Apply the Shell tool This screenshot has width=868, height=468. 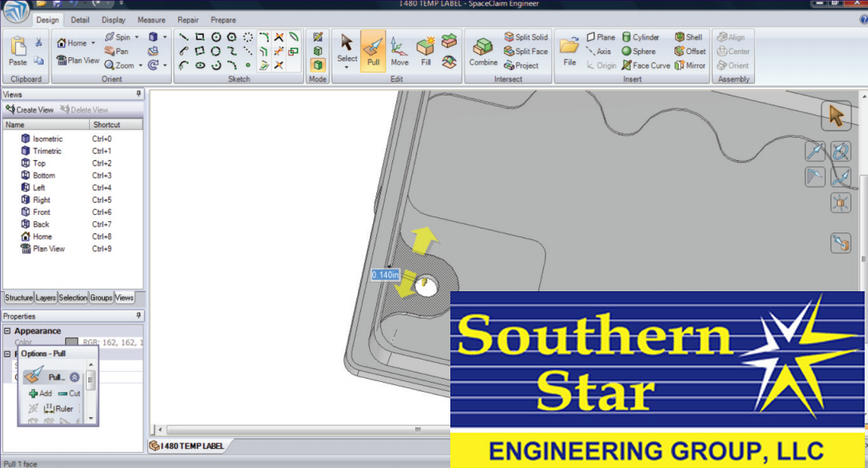pos(689,37)
